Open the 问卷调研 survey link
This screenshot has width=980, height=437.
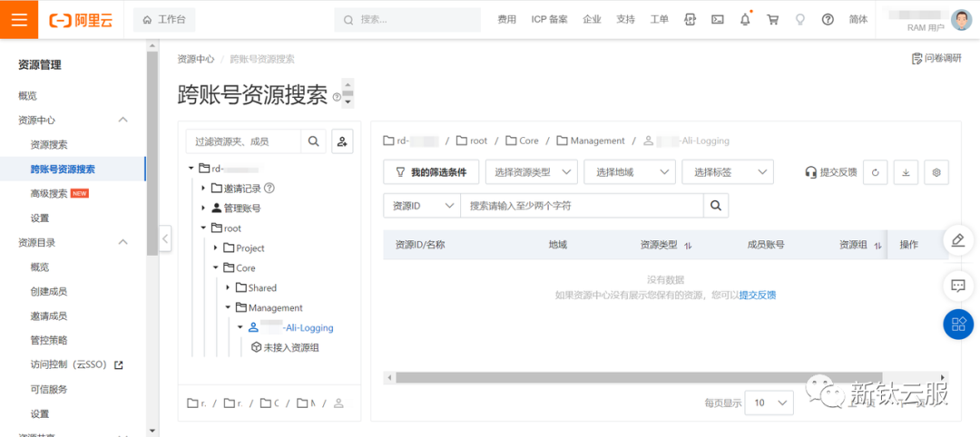point(936,59)
